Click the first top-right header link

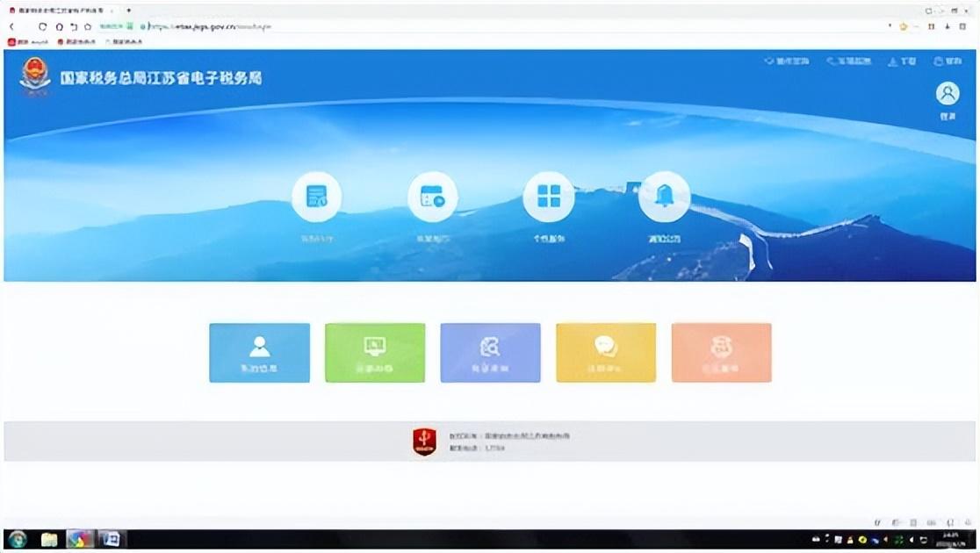(x=786, y=61)
